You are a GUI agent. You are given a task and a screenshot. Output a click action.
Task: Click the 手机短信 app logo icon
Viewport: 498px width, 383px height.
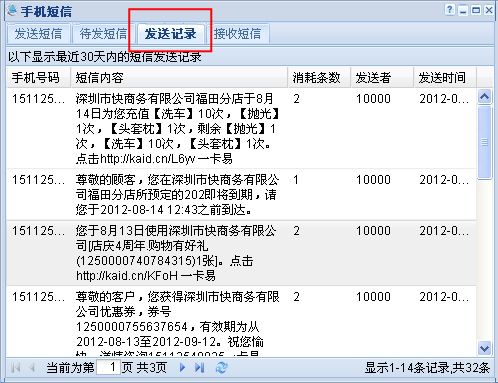[x=12, y=11]
